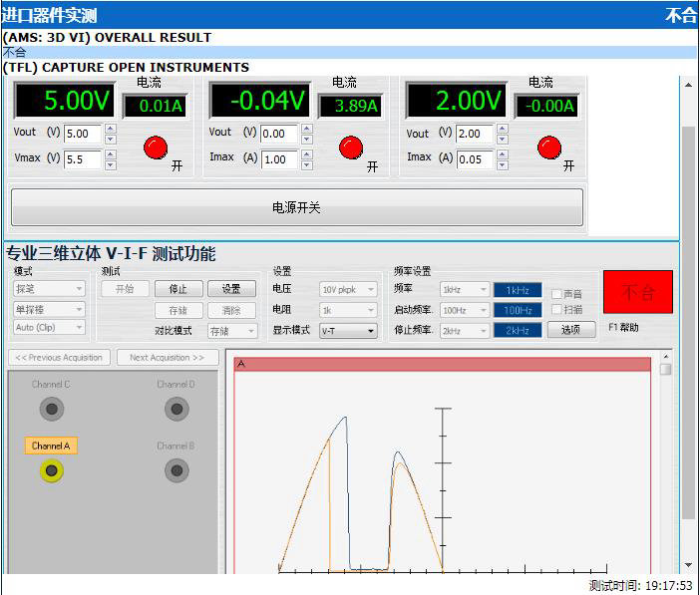The image size is (700, 595).
Task: Increase Vout 0.00 on second supply
Action: click(307, 129)
